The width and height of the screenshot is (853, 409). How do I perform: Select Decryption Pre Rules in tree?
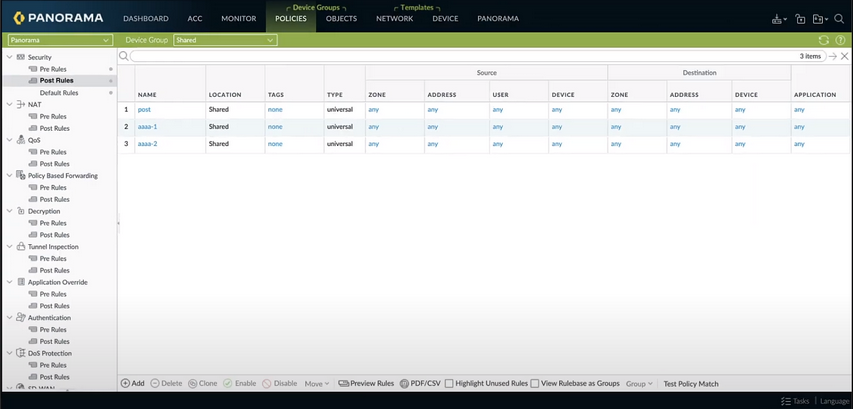(x=53, y=223)
